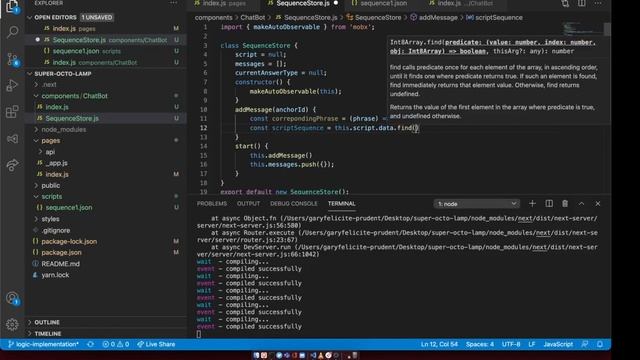Screen dimensions: 640x360
Task: Expand the node_modules folder
Action: [x=64, y=129]
